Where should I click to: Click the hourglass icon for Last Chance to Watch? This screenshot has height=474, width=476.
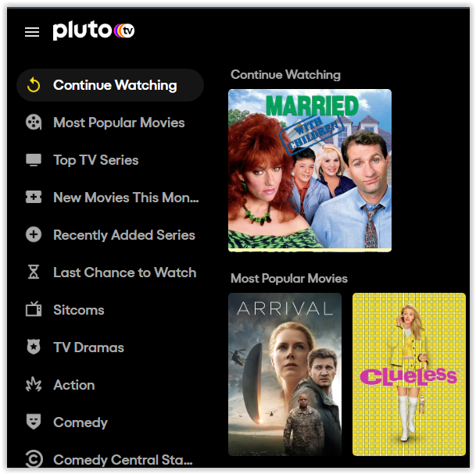34,272
